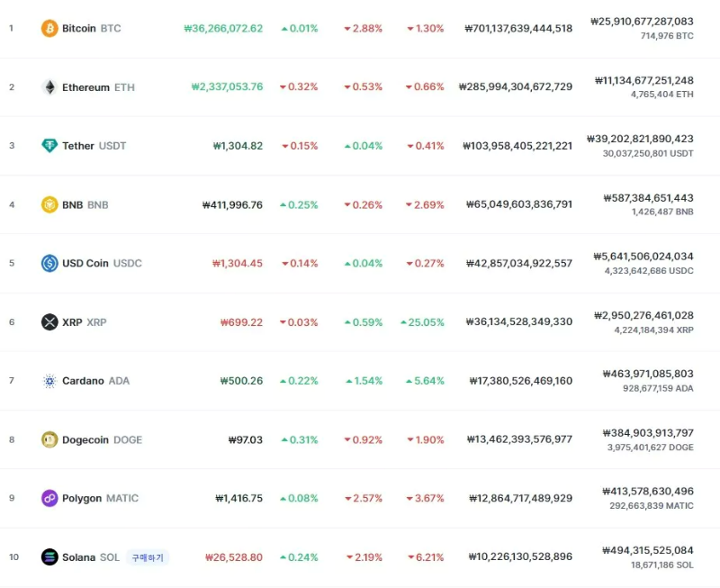Open the Polygon MATIC name link
The height and width of the screenshot is (588, 720).
point(100,498)
